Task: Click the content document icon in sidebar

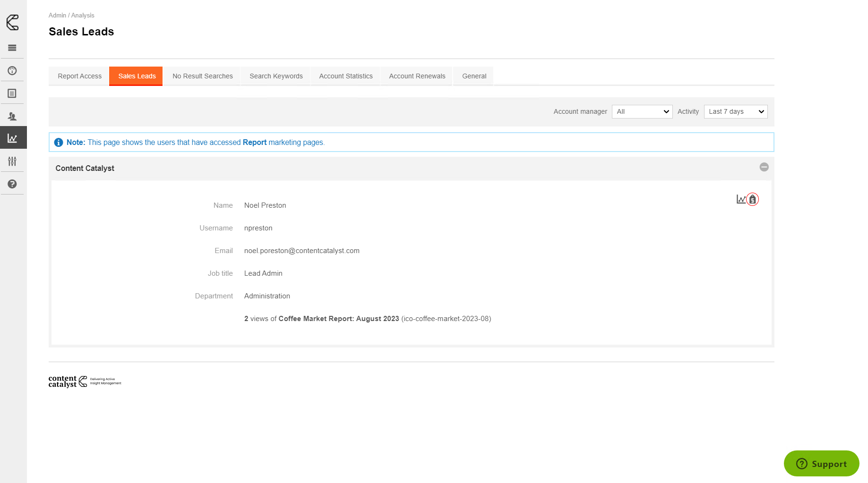Action: (x=12, y=93)
